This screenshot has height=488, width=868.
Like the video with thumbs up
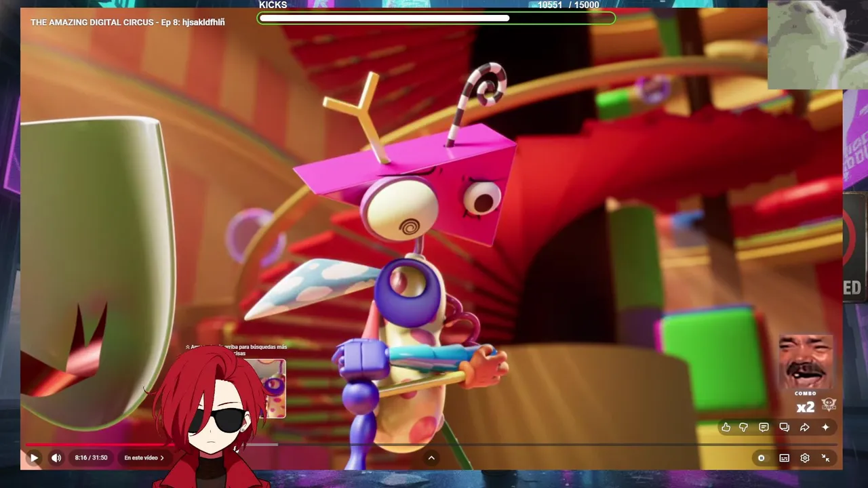pyautogui.click(x=726, y=427)
